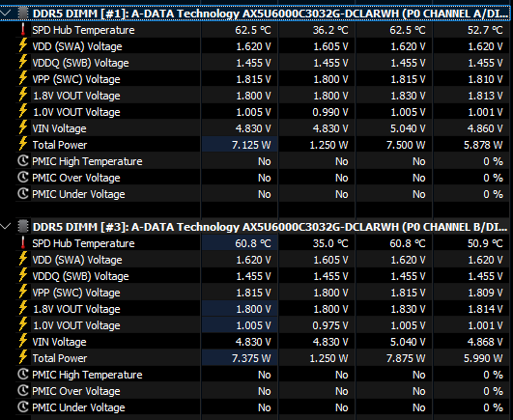Image resolution: width=513 pixels, height=420 pixels.
Task: Select DIMM #1 1.8V VOUT Voltage label
Action: pyautogui.click(x=76, y=96)
